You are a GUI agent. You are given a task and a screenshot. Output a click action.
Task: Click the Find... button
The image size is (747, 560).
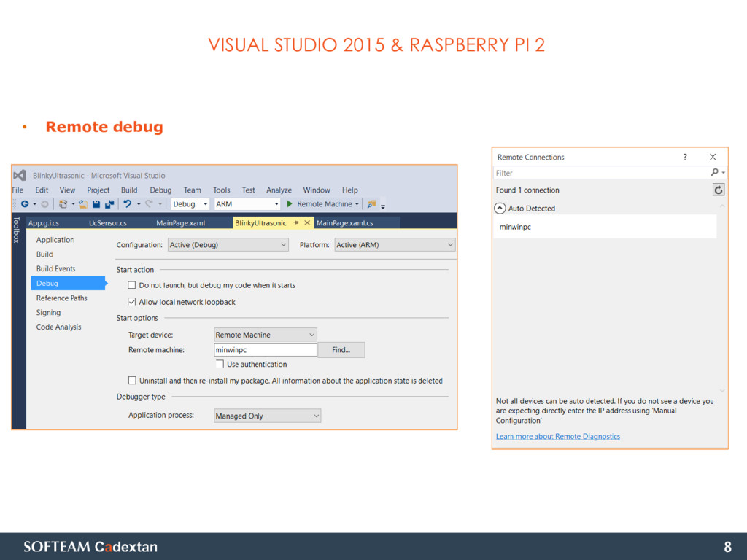(341, 349)
